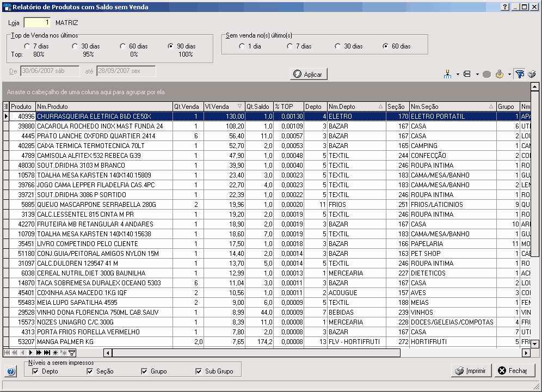Click the gear and tool settings icon
542x392 pixels.
click(500, 74)
